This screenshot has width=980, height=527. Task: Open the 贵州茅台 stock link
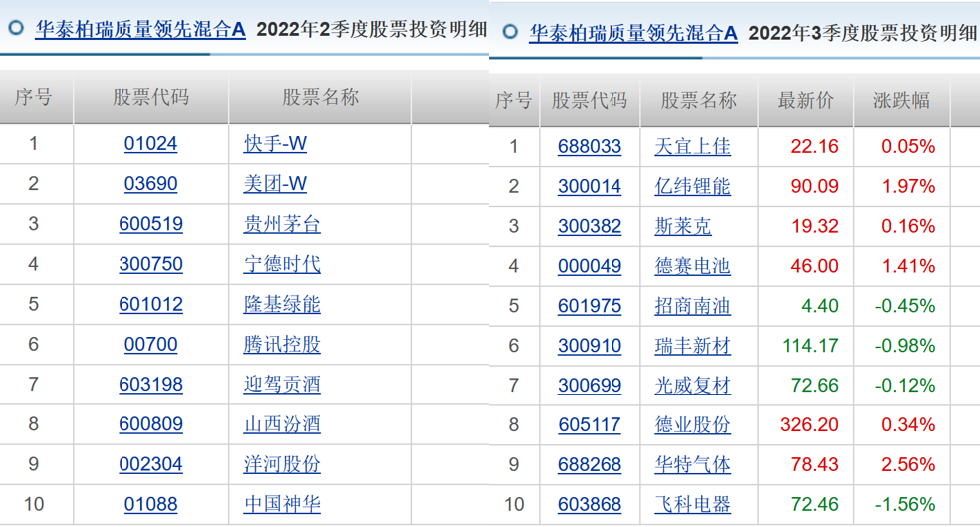coord(282,224)
